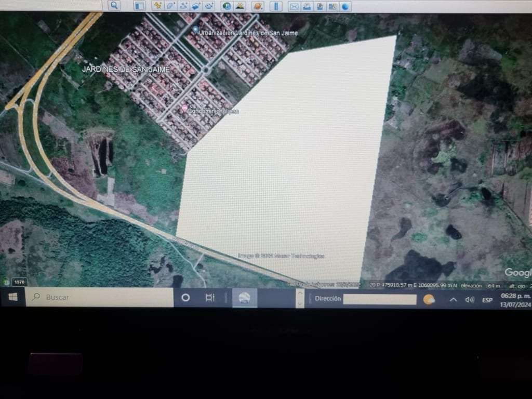Expand the hidden system tray icons chevron
Screen dimensions: 532x399
[x=453, y=300]
